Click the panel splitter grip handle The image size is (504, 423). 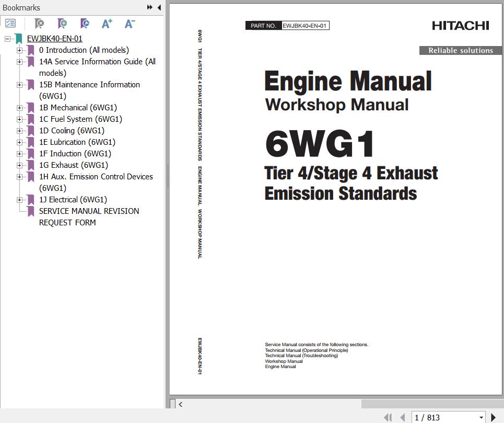(168, 177)
